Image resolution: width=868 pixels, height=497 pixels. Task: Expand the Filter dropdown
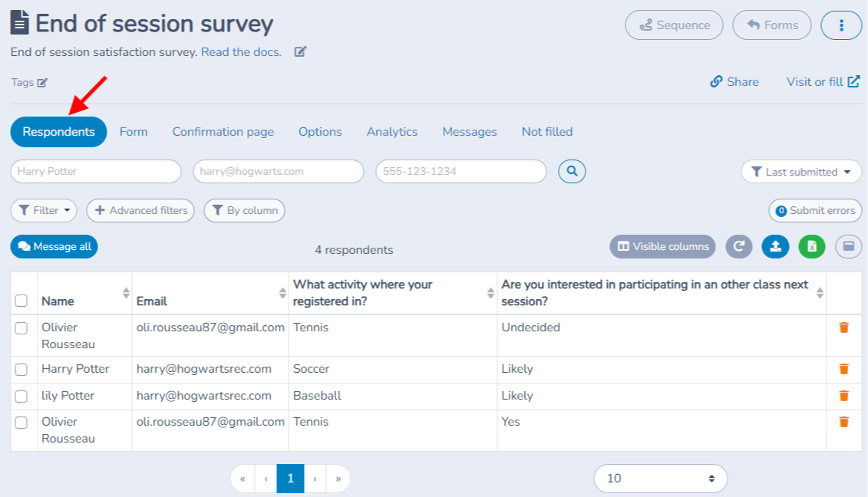[44, 210]
